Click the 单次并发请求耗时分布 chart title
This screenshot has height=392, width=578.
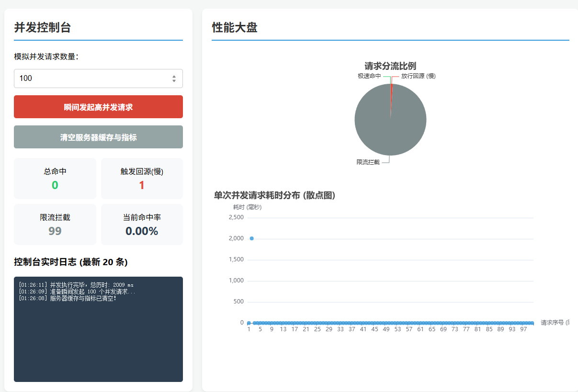(274, 195)
